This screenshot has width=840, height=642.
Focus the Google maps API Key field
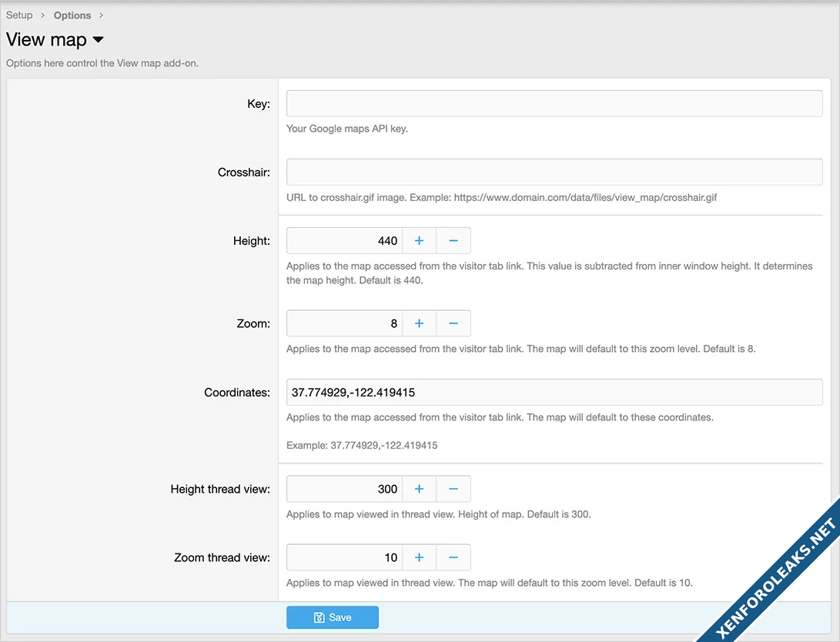(554, 104)
